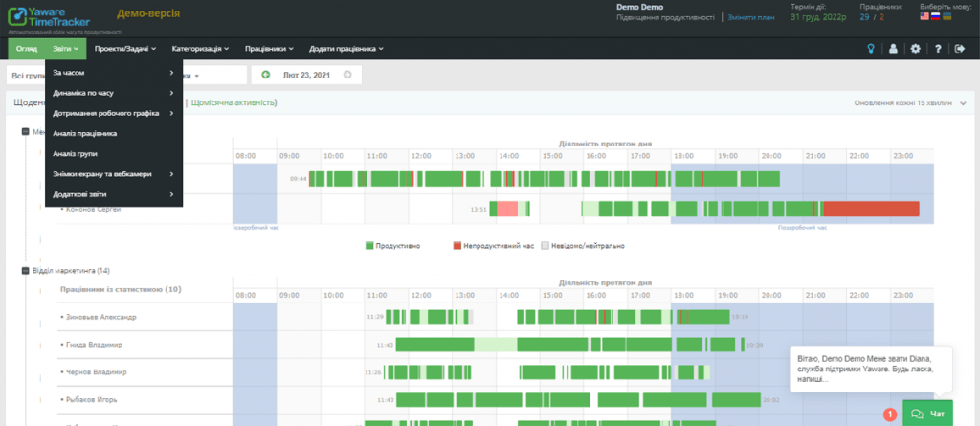Collapse the first employee group
This screenshot has height=426, width=980.
point(25,132)
